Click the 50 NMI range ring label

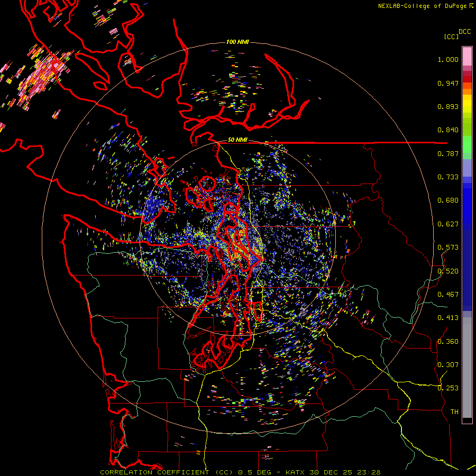point(237,140)
